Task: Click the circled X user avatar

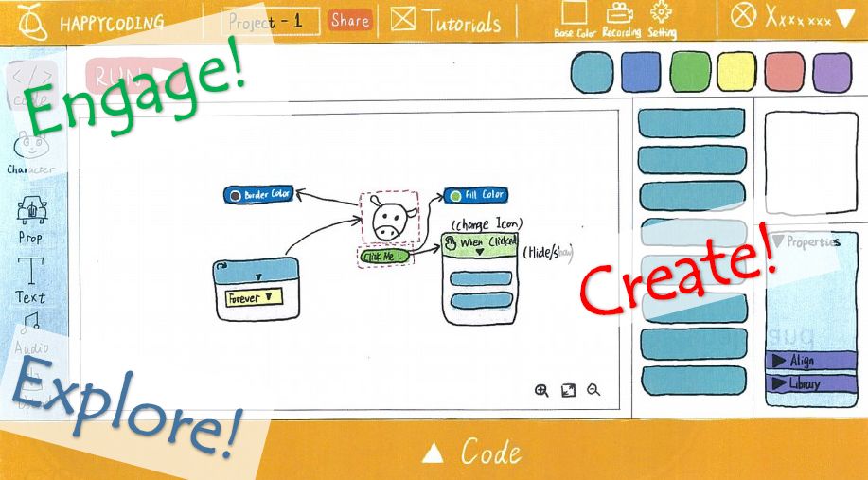Action: [x=743, y=15]
